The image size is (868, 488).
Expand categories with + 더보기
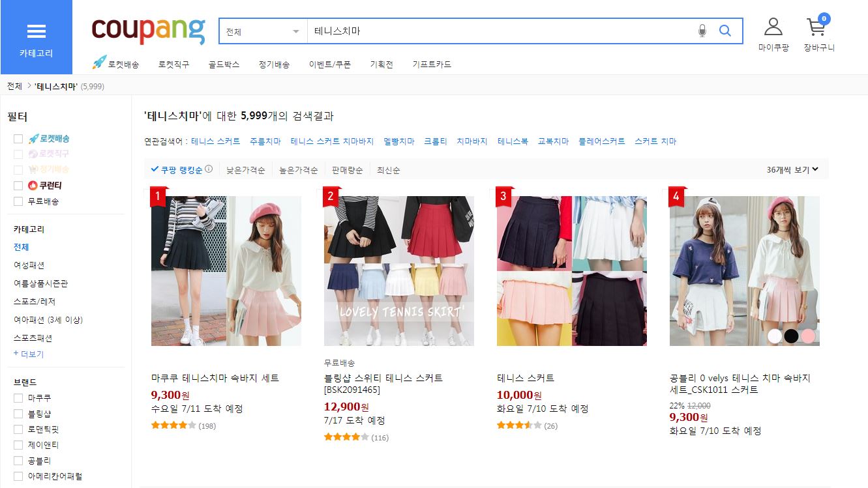(29, 354)
